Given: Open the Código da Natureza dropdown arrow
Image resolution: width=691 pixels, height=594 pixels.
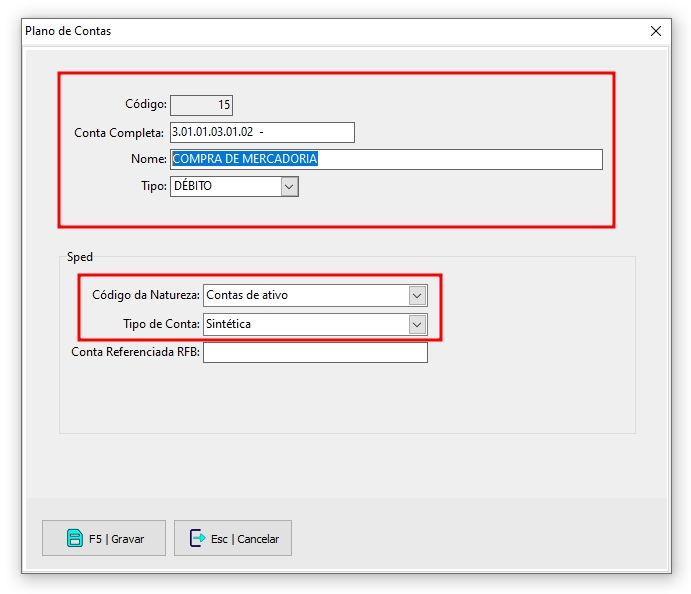Looking at the screenshot, I should coord(417,295).
